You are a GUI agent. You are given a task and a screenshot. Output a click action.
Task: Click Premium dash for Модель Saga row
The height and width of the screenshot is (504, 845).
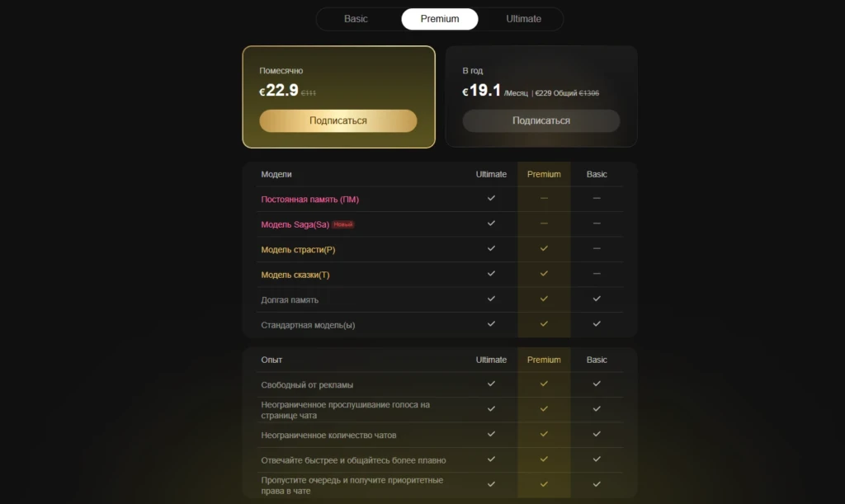(x=544, y=223)
